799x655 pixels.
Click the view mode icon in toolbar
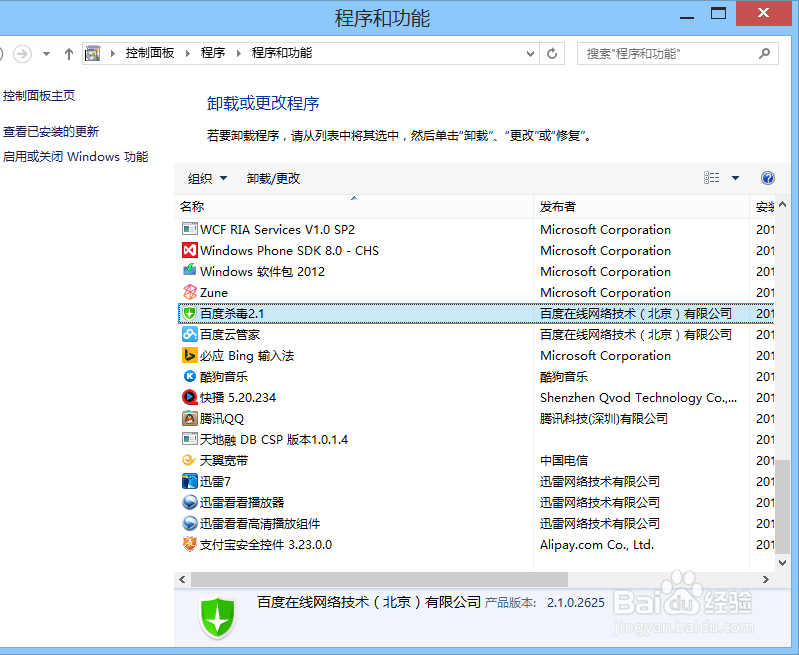[712, 178]
